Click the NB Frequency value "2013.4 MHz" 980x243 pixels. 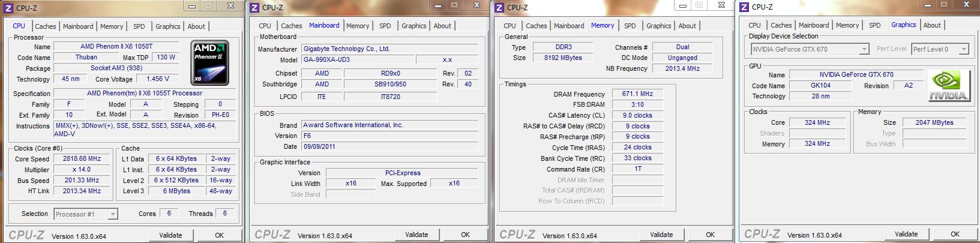click(682, 68)
